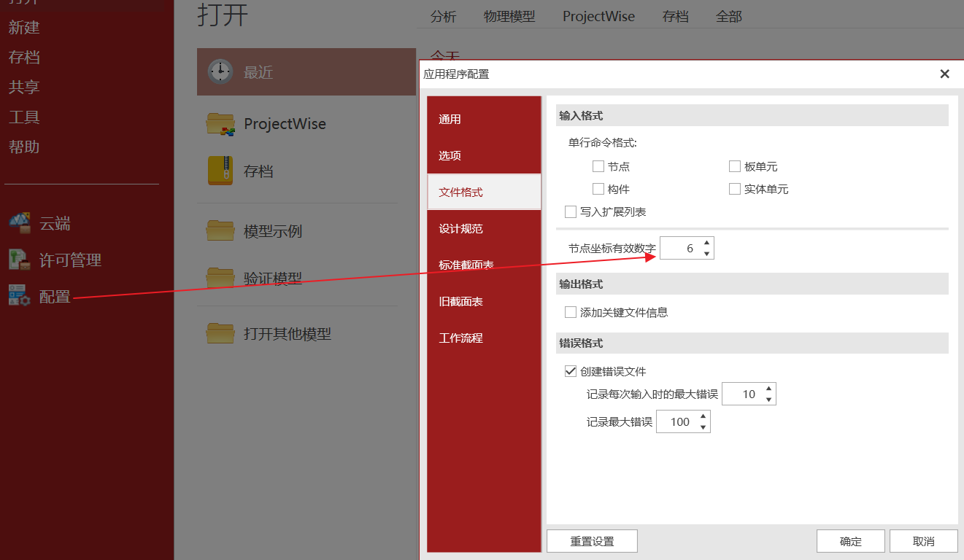Screen dimensions: 964x560
Task: Open the 通用 settings tab
Action: point(484,120)
